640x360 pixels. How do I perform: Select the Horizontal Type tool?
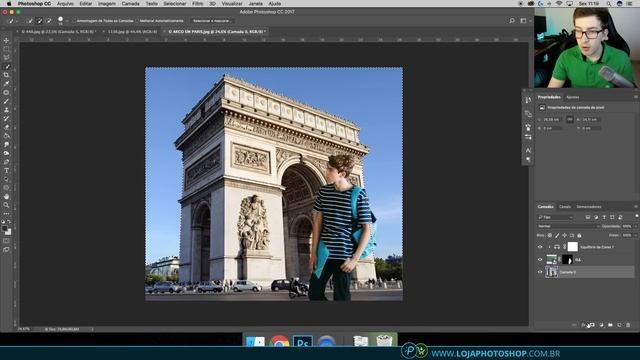6,171
